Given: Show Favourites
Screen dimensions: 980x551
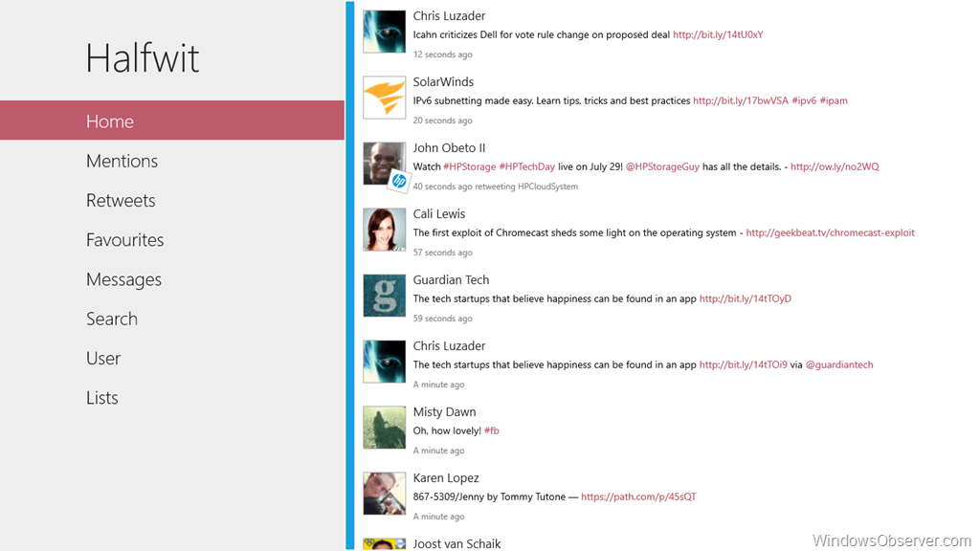Looking at the screenshot, I should (125, 239).
